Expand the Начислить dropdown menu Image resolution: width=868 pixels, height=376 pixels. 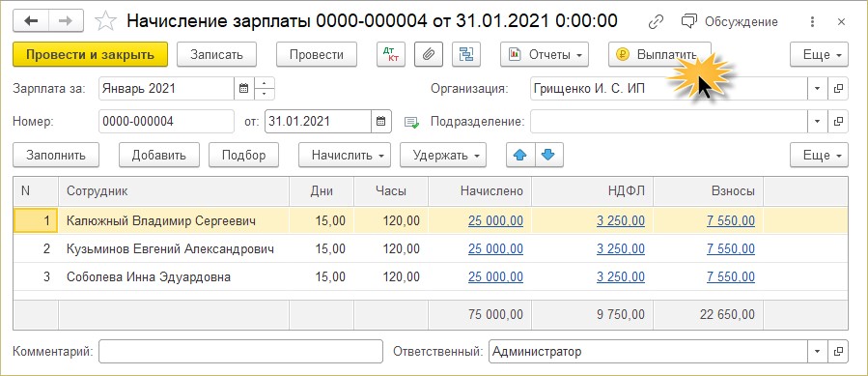(345, 155)
